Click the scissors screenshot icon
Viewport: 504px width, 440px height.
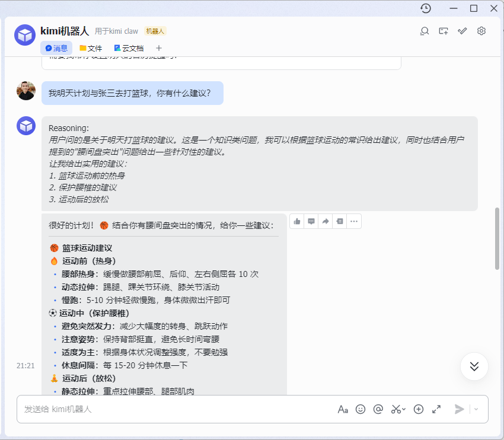[x=395, y=409]
